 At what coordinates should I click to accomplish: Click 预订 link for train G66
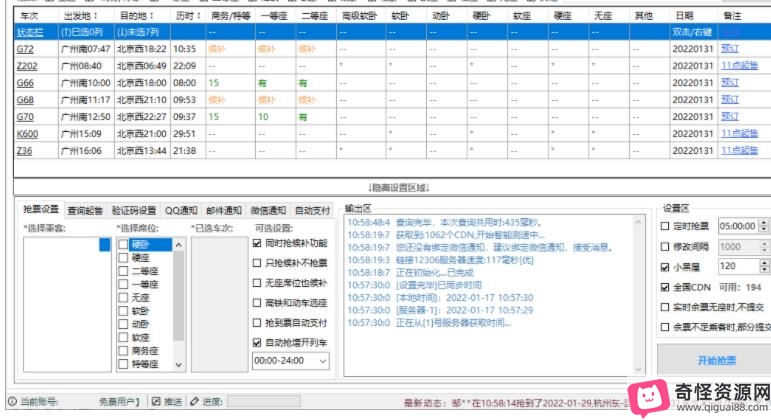click(x=730, y=83)
